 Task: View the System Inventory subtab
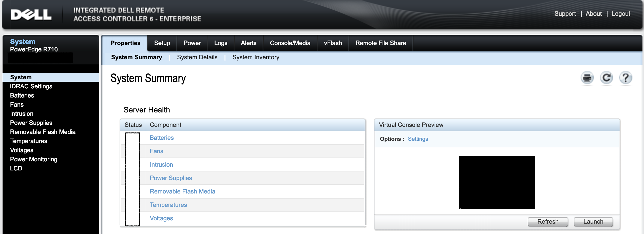(256, 57)
